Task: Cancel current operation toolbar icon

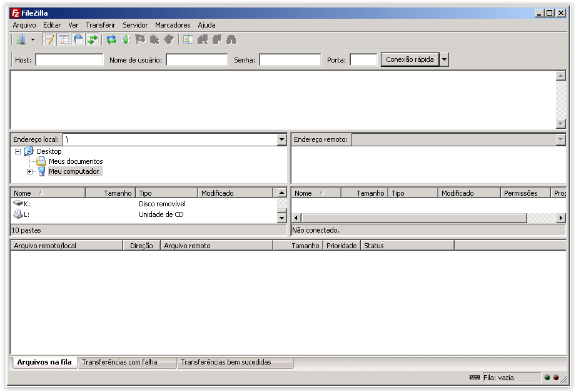Action: point(140,39)
